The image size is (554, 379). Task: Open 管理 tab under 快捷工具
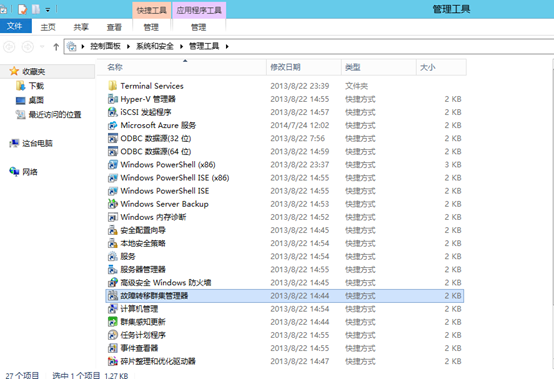click(x=151, y=27)
